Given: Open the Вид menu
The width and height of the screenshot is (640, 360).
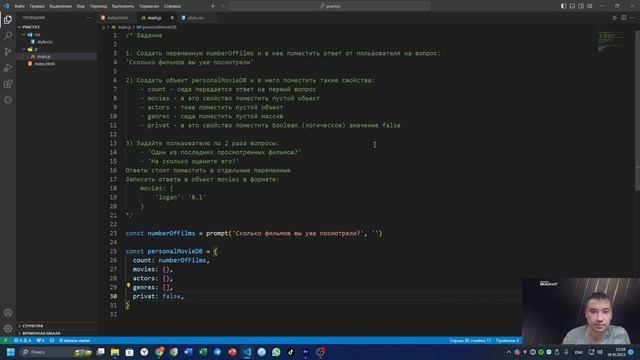Looking at the screenshot, I should point(80,6).
